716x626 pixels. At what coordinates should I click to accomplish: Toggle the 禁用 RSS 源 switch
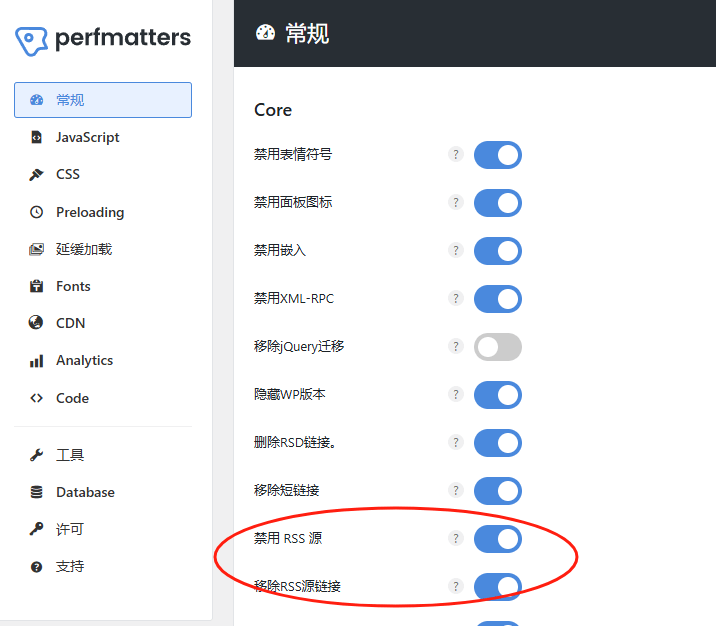click(498, 539)
